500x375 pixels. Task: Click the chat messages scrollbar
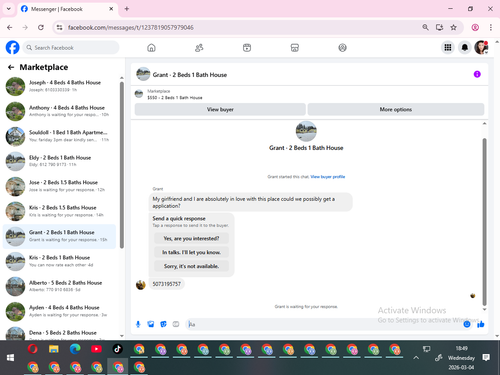[x=484, y=222]
